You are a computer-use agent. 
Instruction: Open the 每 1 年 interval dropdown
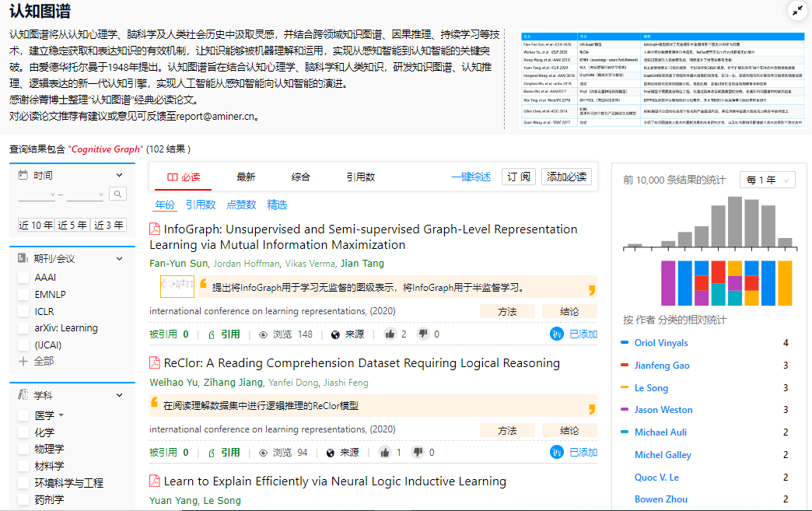(x=767, y=180)
